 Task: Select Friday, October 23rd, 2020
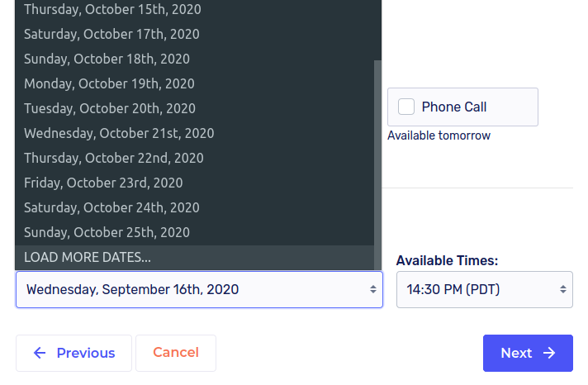[103, 183]
